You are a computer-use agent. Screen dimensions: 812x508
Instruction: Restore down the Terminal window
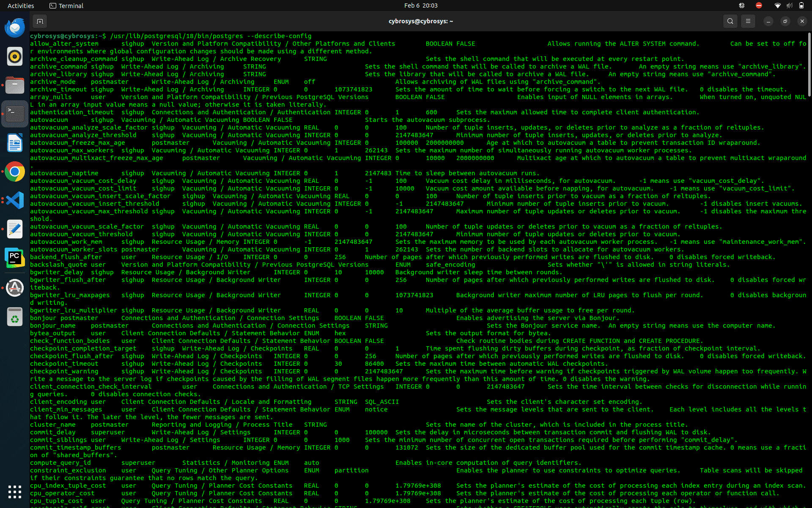pyautogui.click(x=785, y=21)
